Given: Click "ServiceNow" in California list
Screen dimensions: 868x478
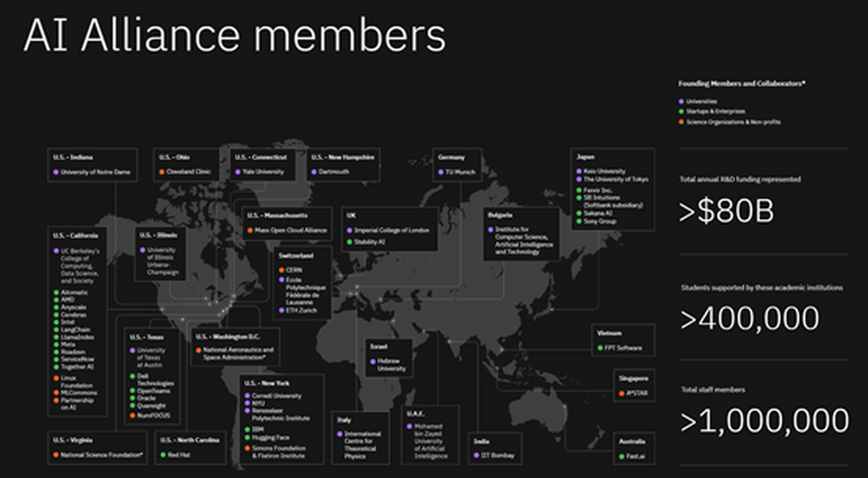Looking at the screenshot, I should pyautogui.click(x=78, y=359).
